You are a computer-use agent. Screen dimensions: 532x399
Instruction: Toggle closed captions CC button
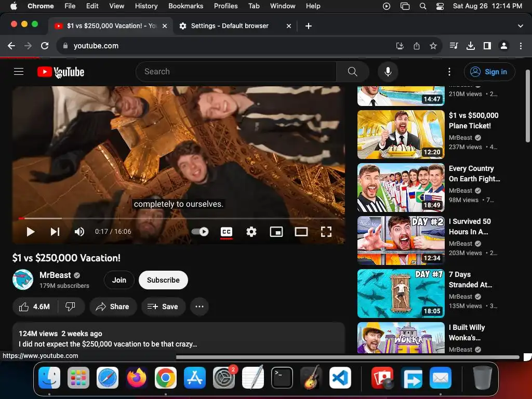(x=227, y=232)
